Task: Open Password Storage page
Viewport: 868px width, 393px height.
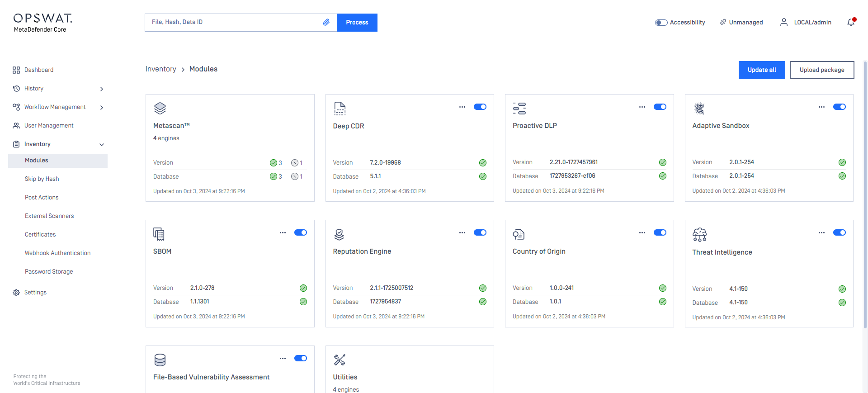Action: [49, 272]
